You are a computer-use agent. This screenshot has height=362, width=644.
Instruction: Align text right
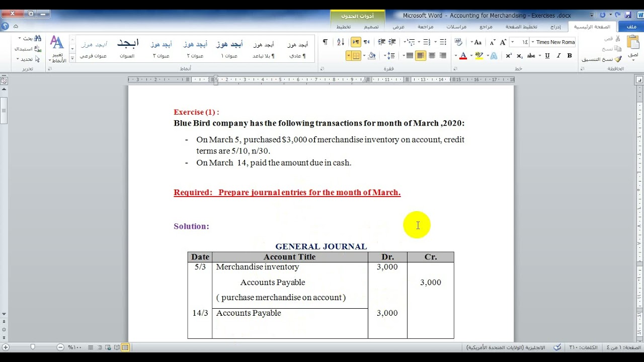click(443, 56)
